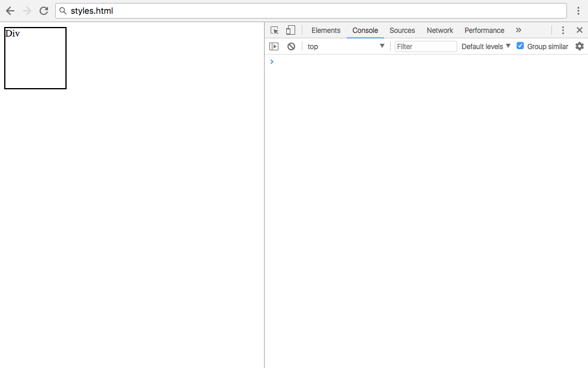Open the Chrome three-dot menu
The height and width of the screenshot is (368, 588).
click(x=578, y=11)
